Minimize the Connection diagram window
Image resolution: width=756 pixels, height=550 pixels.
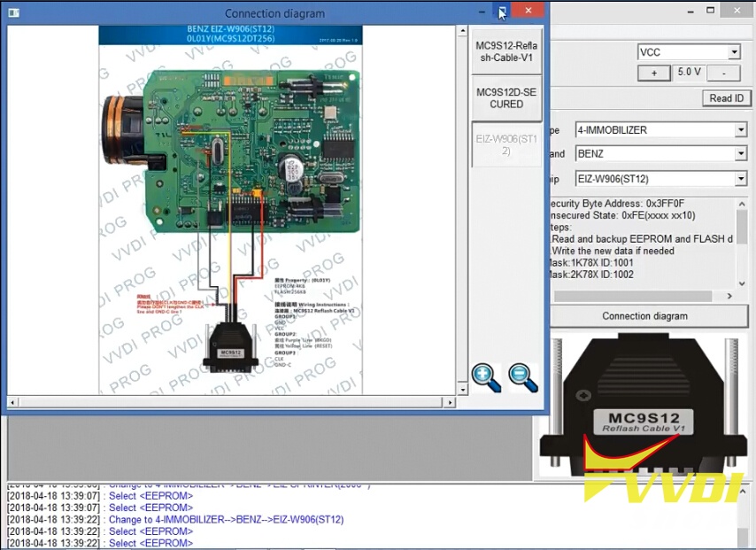(x=482, y=11)
